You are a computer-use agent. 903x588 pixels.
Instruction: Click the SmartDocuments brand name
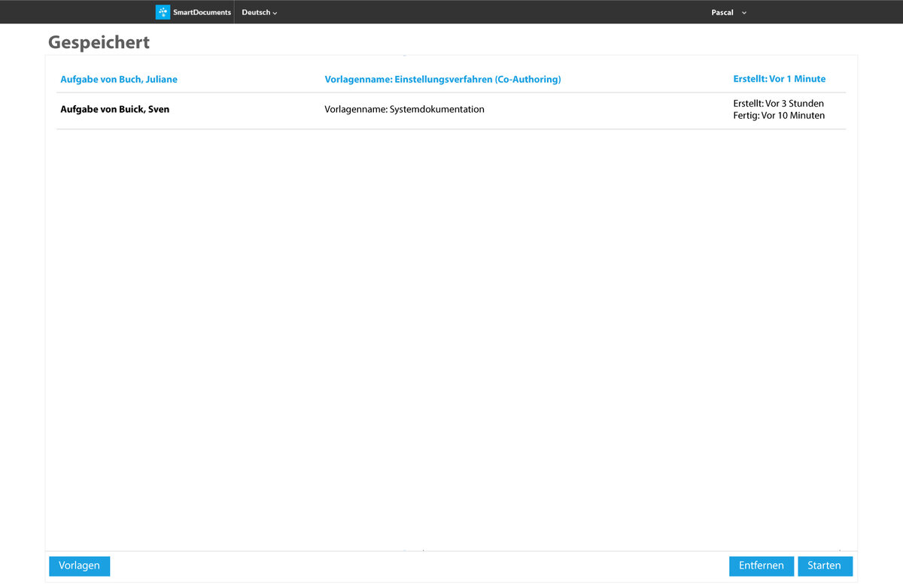tap(202, 13)
